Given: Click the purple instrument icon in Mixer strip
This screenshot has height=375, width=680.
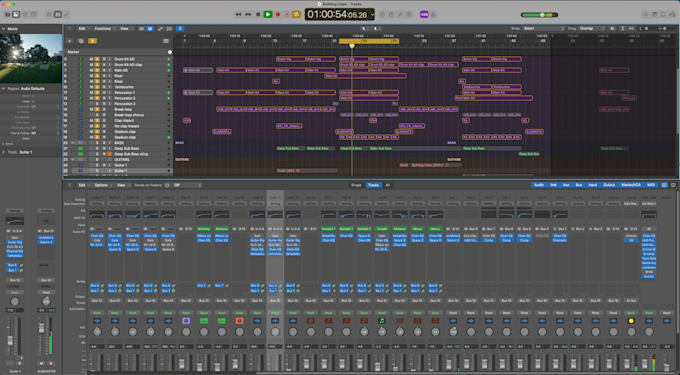Looking at the screenshot, I should [186, 321].
